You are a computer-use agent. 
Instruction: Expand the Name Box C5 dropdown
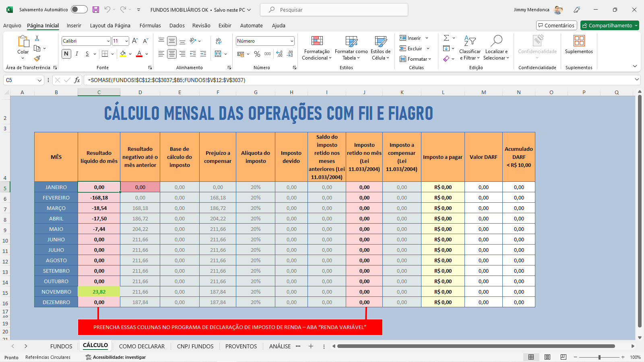[x=39, y=80]
